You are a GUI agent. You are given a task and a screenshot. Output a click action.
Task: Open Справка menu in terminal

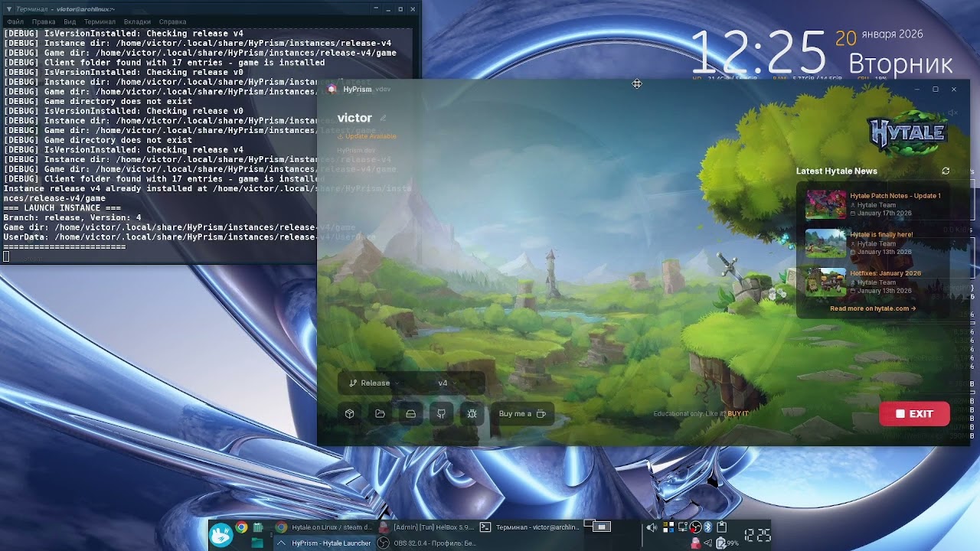(x=172, y=22)
